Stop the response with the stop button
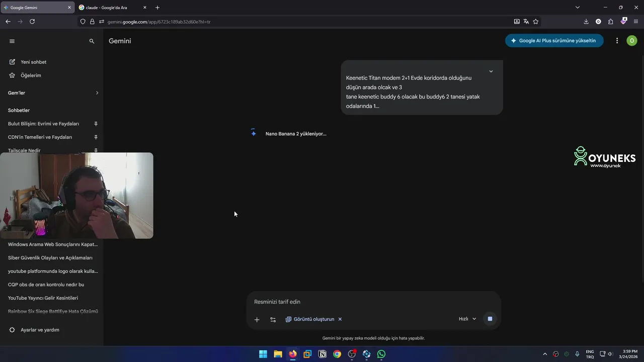 (490, 319)
